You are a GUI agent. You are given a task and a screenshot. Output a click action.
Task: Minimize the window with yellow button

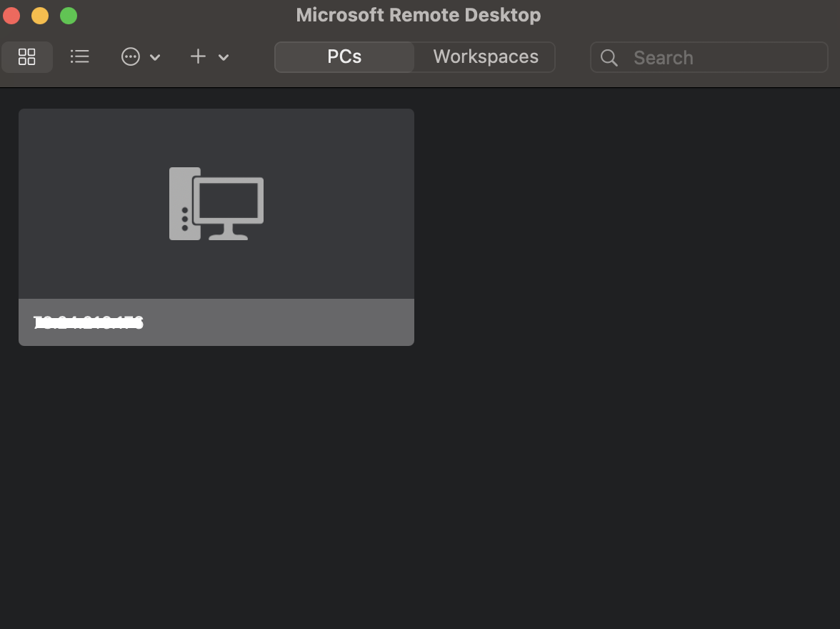click(x=40, y=16)
